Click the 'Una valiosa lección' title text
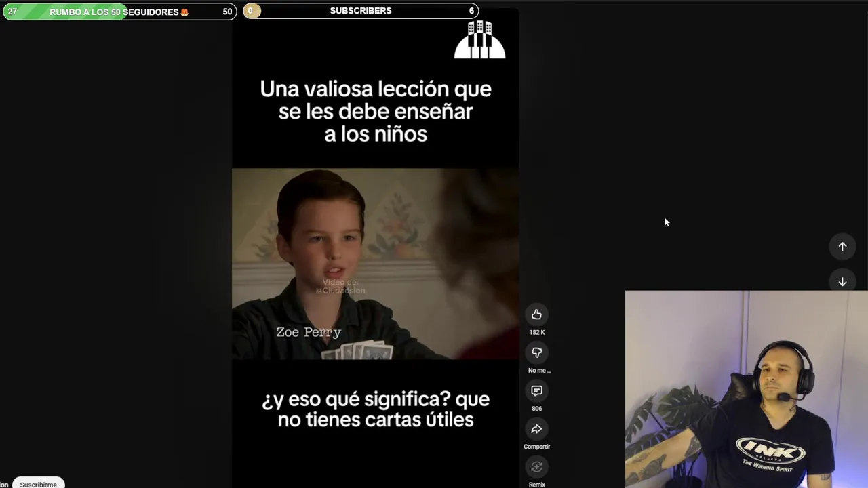Viewport: 868px width, 488px height. point(375,111)
